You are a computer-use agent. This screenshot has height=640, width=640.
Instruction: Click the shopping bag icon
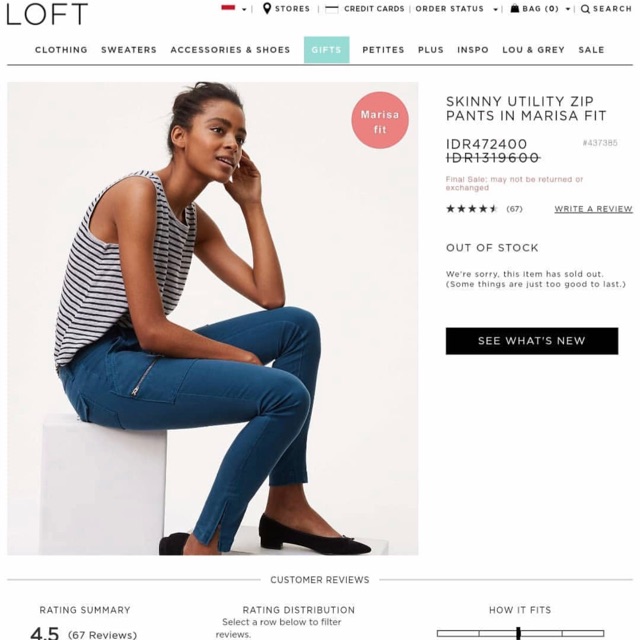[x=515, y=8]
